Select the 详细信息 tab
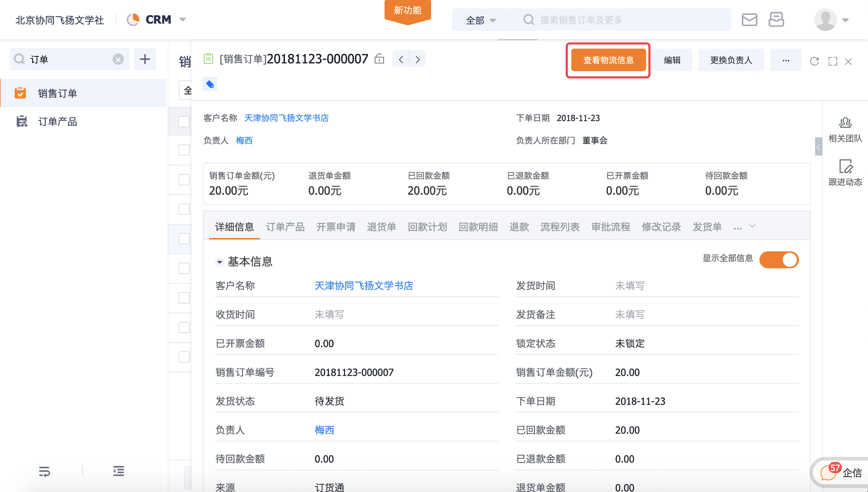The image size is (868, 492). click(x=234, y=227)
